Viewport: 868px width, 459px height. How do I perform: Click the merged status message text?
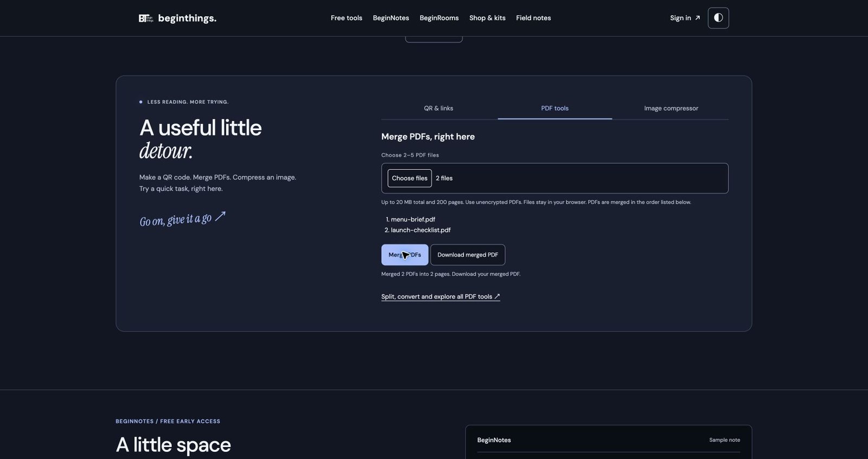coord(451,274)
